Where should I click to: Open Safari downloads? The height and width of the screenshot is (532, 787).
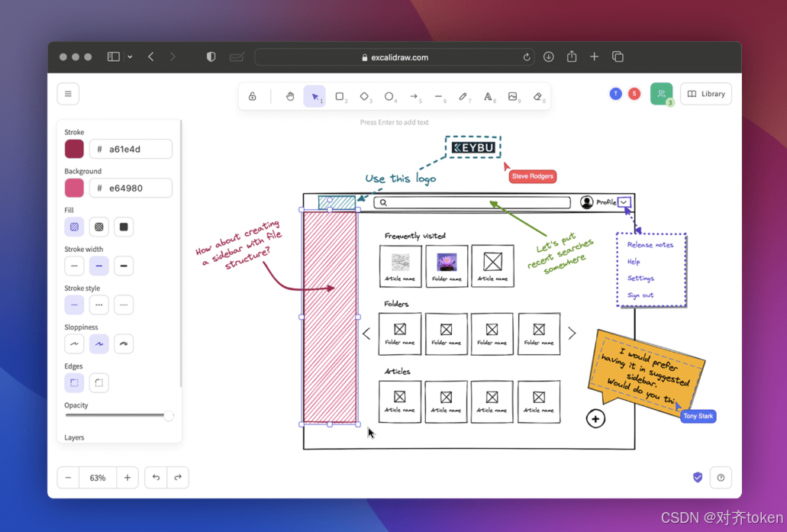pos(549,56)
